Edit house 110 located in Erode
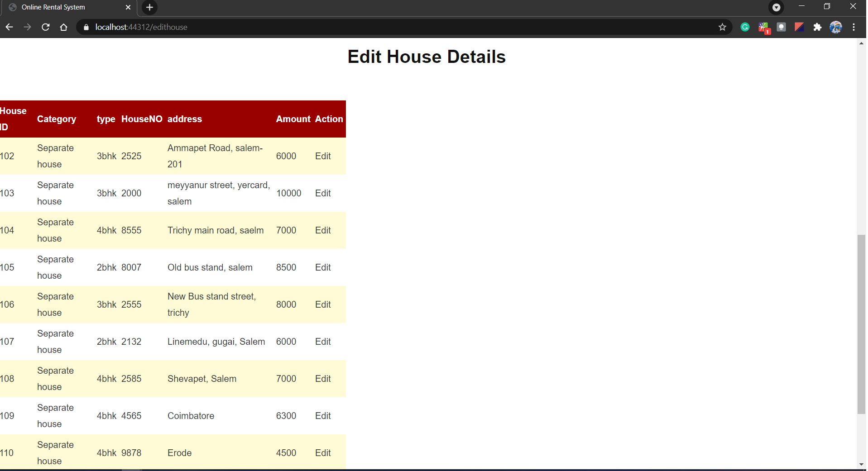Image resolution: width=868 pixels, height=471 pixels. tap(322, 452)
